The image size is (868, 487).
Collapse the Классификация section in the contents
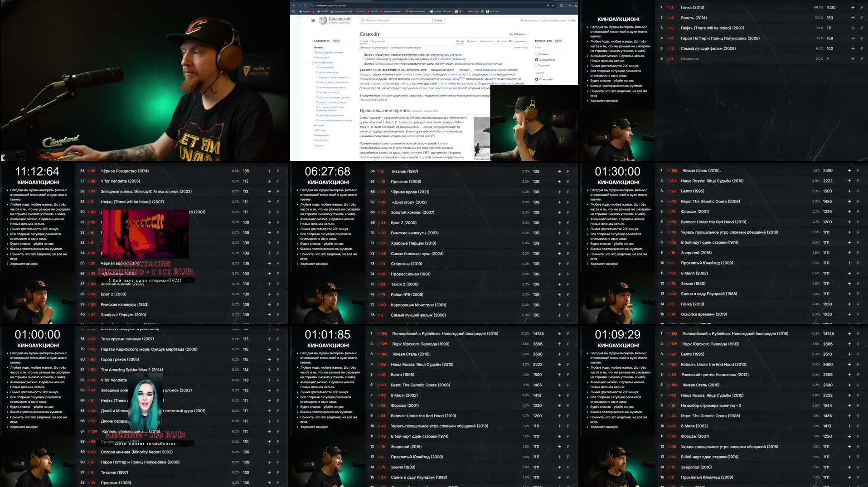(312, 62)
